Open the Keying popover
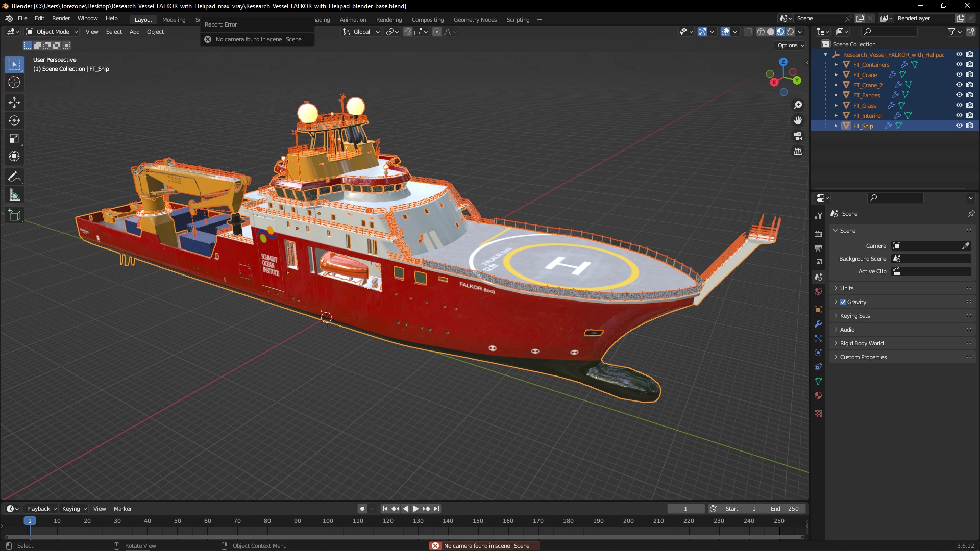980x551 pixels. click(75, 509)
